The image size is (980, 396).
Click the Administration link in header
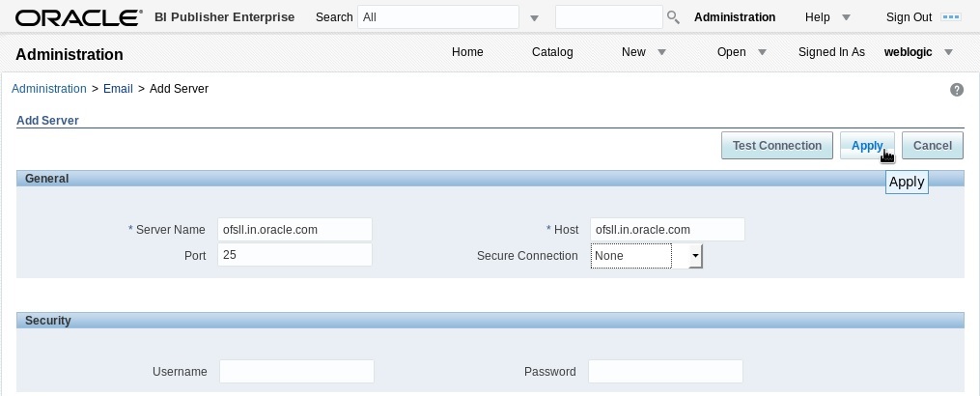pyautogui.click(x=735, y=17)
